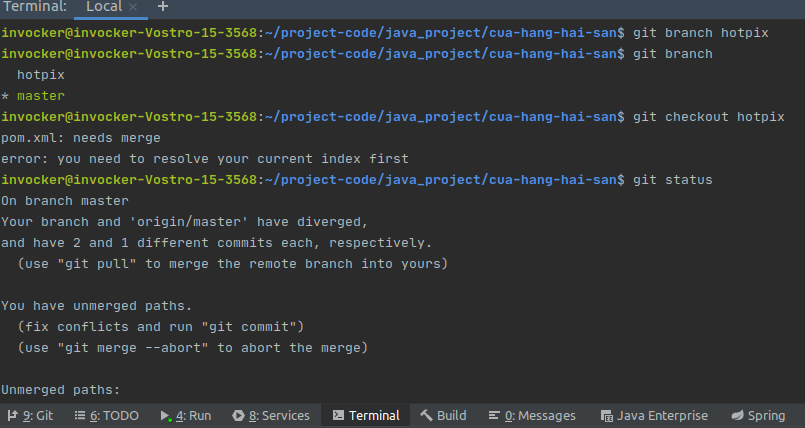Click the 'pom.xml: needs merge' line
Image resolution: width=805 pixels, height=428 pixels.
(80, 138)
